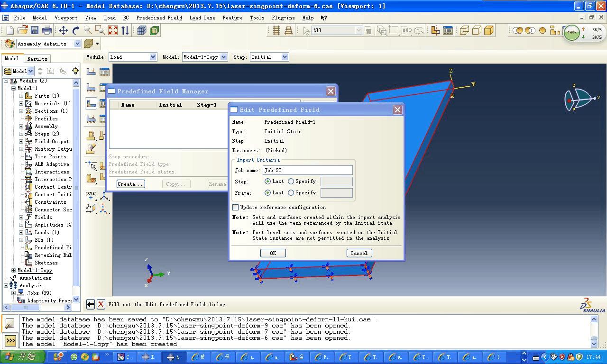Switch to the Model tab
The height and width of the screenshot is (364, 607).
pos(11,58)
